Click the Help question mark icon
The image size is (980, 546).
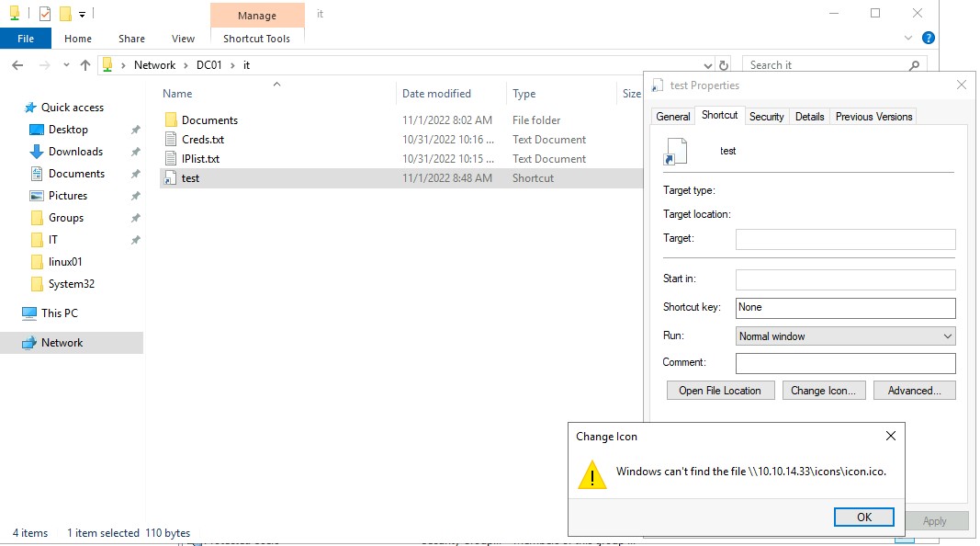click(929, 39)
